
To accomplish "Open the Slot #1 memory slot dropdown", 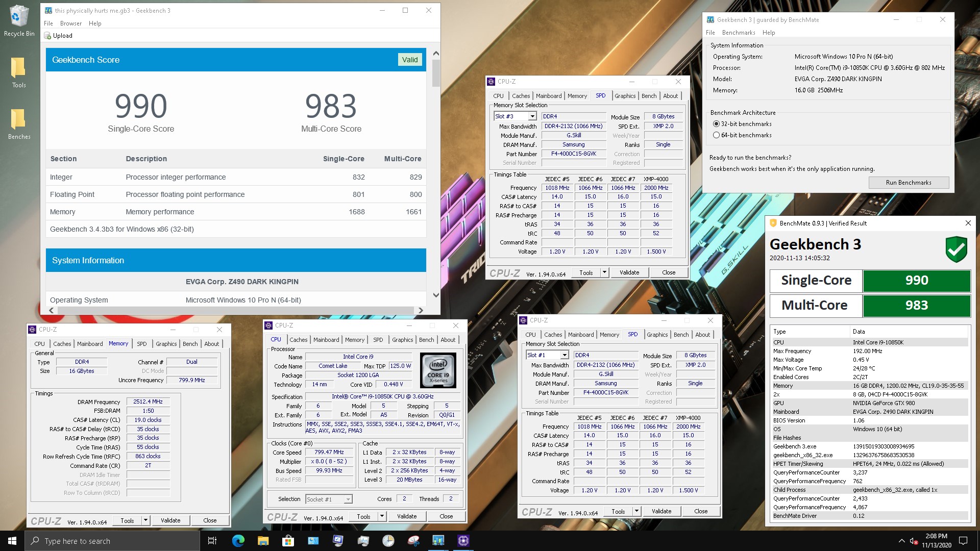I will pos(564,355).
